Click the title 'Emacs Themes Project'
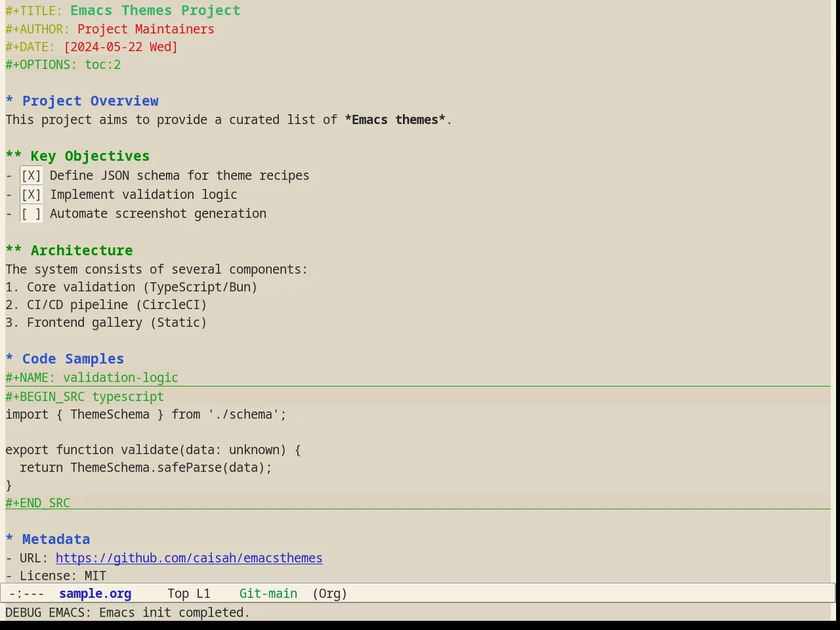 (x=156, y=10)
